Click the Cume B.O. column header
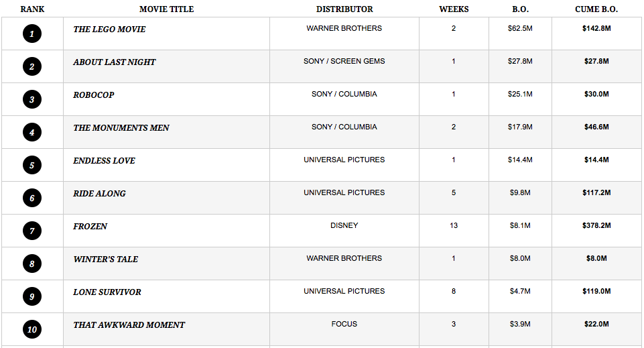644x348 pixels. pos(596,9)
